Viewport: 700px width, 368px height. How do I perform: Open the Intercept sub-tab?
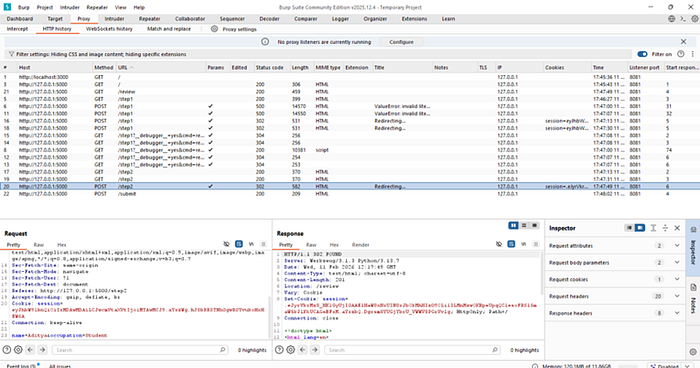(x=17, y=29)
